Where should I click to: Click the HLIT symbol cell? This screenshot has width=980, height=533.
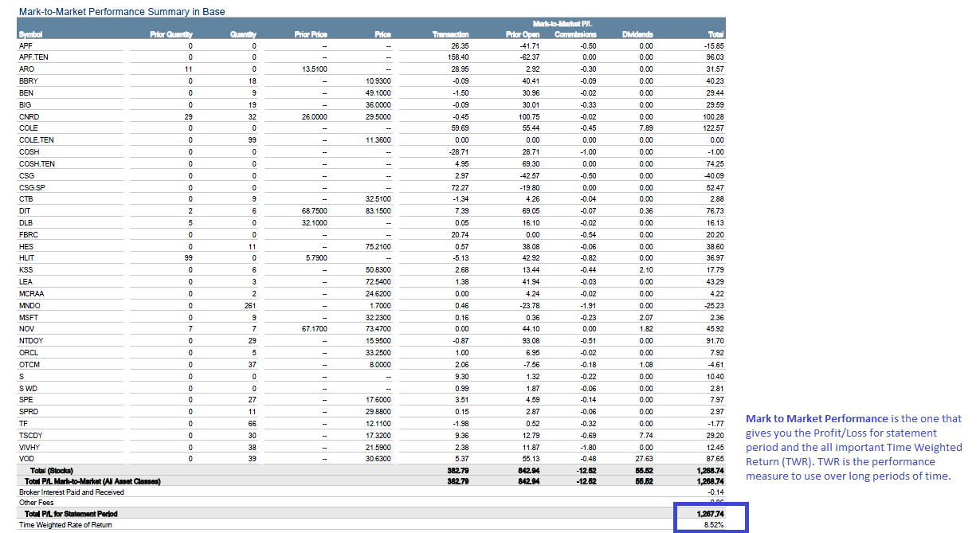27,258
